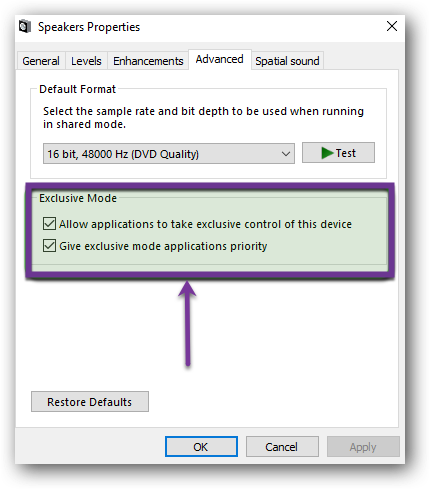Image resolution: width=430 pixels, height=489 pixels.
Task: Click the Cancel button
Action: [x=282, y=447]
